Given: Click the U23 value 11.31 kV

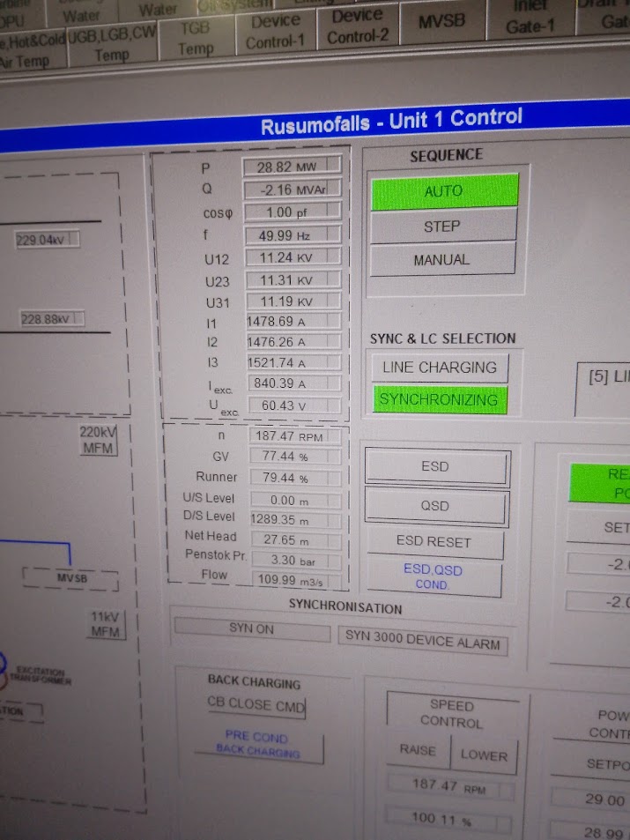Looking at the screenshot, I should pyautogui.click(x=293, y=279).
